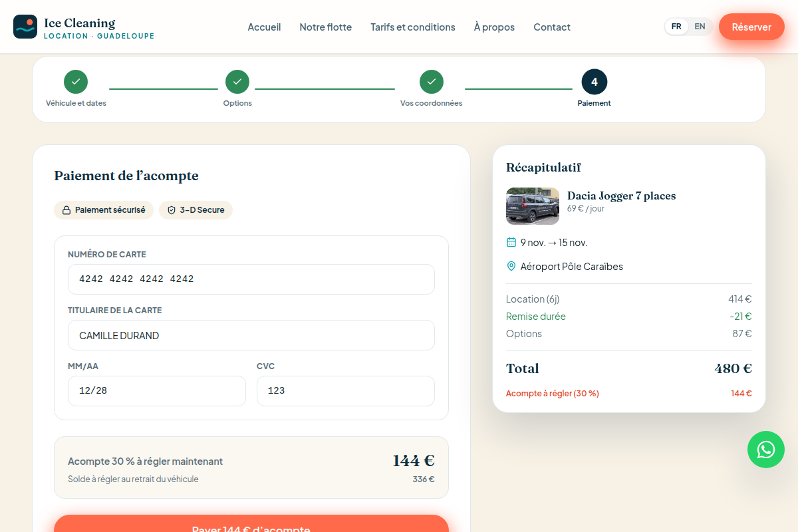The height and width of the screenshot is (532, 798).
Task: Click the Remise durée line
Action: (x=629, y=317)
